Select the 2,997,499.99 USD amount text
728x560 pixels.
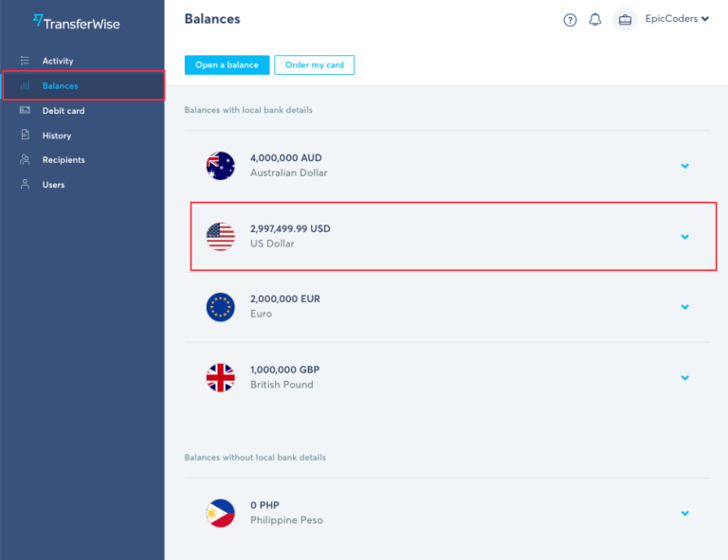click(290, 228)
